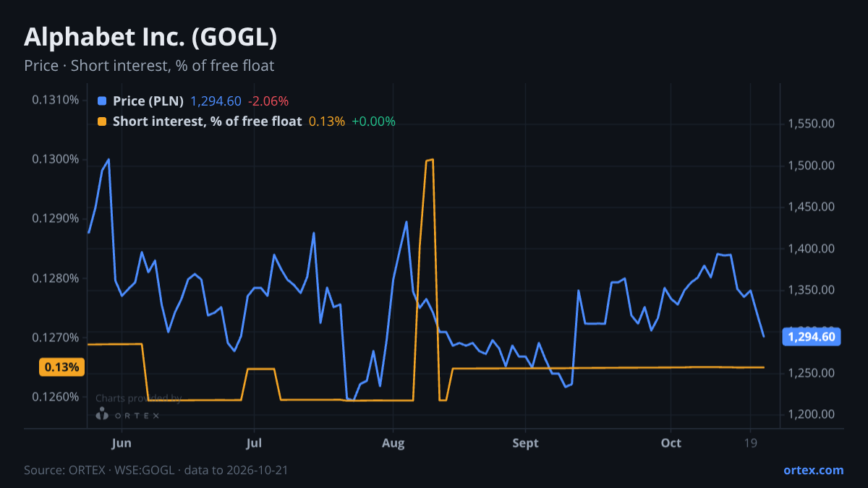This screenshot has width=868, height=488.
Task: Click the 0.1260% left axis label
Action: click(56, 397)
